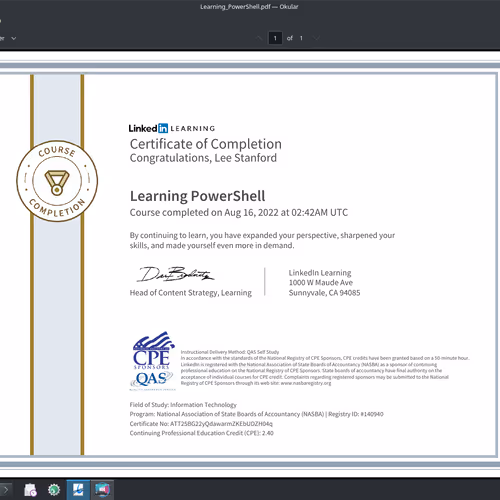Click the 'Certificate No:' line
500x500 pixels.
click(201, 424)
